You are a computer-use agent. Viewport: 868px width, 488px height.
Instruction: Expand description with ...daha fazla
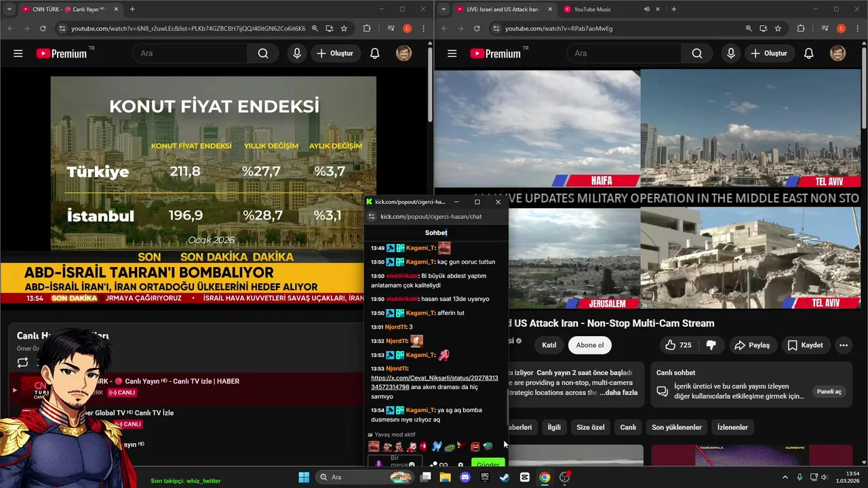point(618,392)
